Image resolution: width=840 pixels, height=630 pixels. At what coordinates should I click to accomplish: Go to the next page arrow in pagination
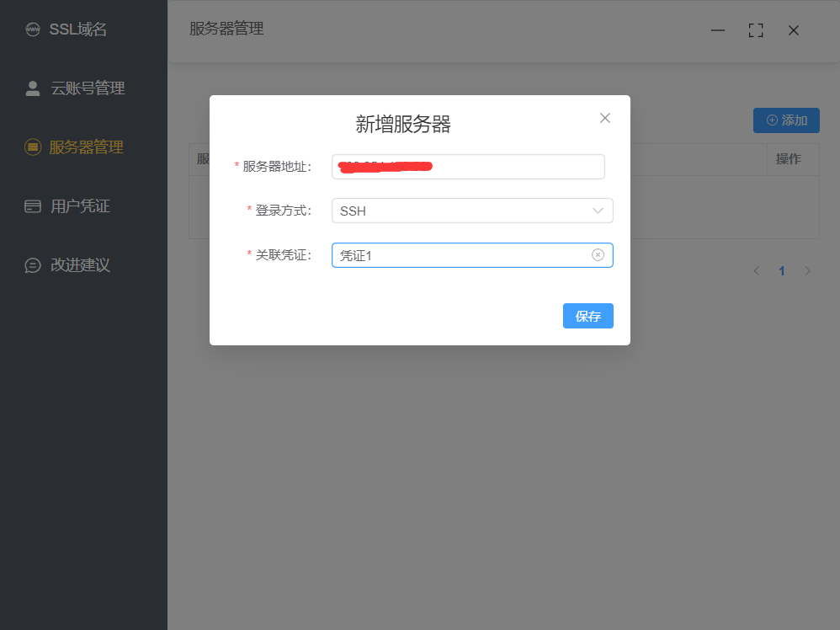pyautogui.click(x=808, y=271)
